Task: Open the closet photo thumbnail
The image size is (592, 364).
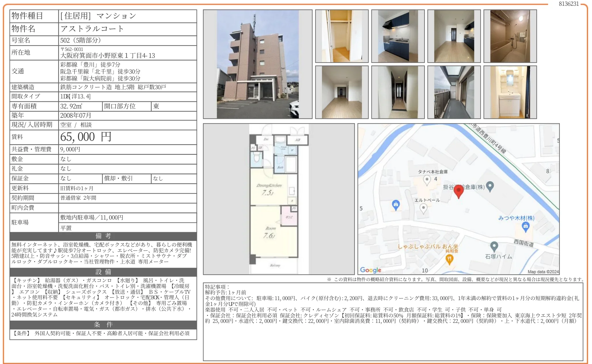Action: 341,36
